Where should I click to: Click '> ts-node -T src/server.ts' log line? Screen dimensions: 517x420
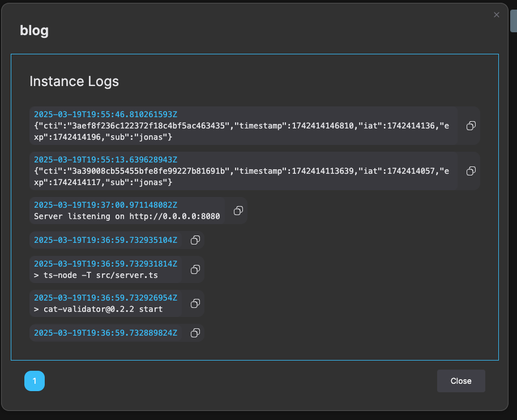click(96, 275)
